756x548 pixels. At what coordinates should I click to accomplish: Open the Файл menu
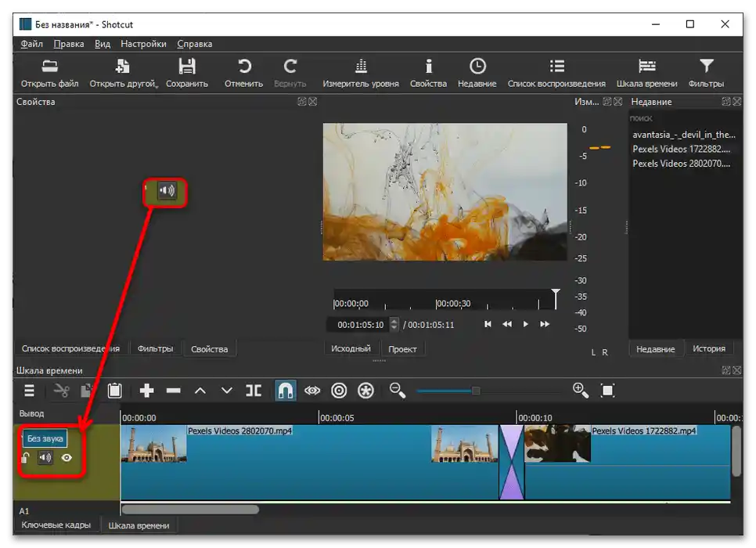coord(32,44)
